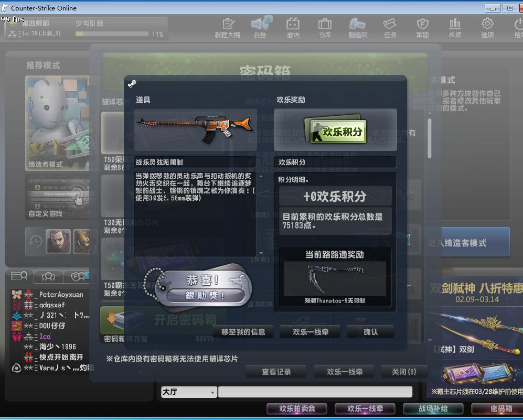This screenshot has width=523, height=420.
Task: Click the scrollbar in description text box
Action: 261,214
